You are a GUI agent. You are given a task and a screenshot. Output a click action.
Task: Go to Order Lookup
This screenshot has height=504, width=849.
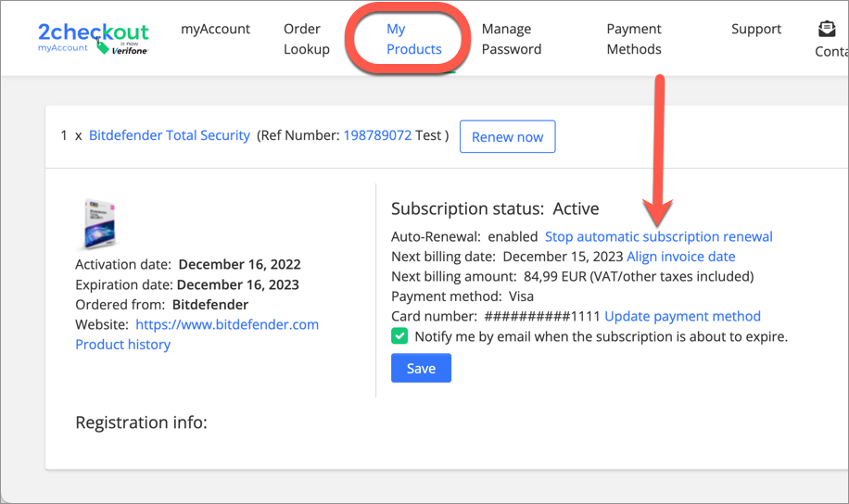coord(307,39)
